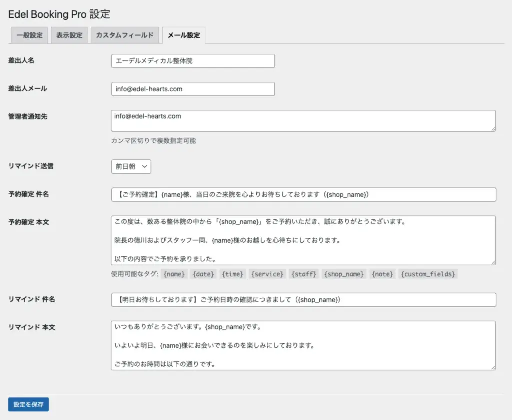Click the {custom_fields} tag chip
This screenshot has height=420, width=512.
point(428,274)
